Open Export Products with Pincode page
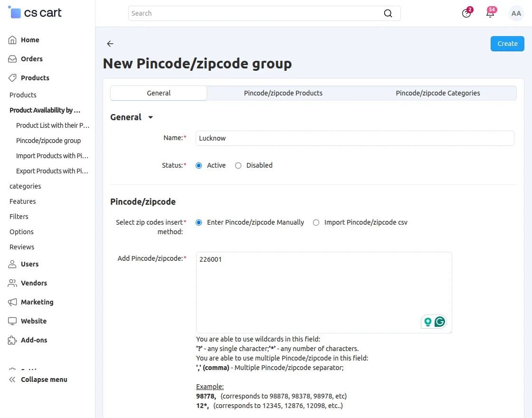 pyautogui.click(x=52, y=171)
